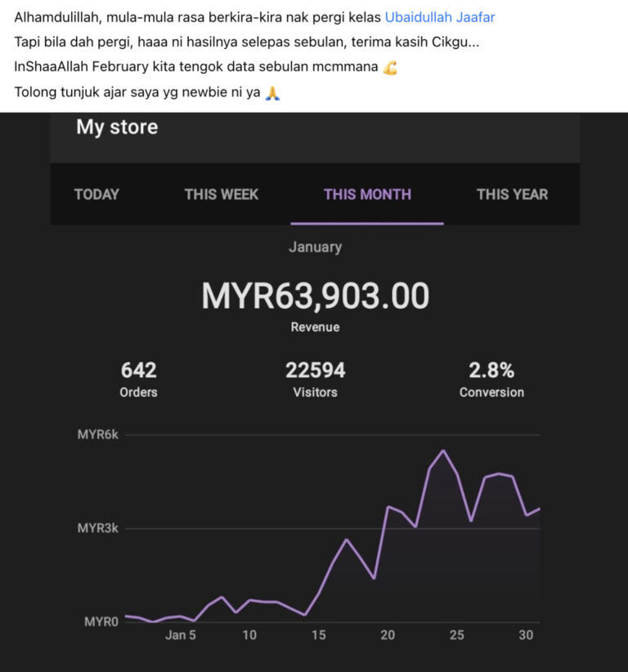Screen dimensions: 628x672
Task: Click the chart's highest peak near Jan 24
Action: point(443,450)
